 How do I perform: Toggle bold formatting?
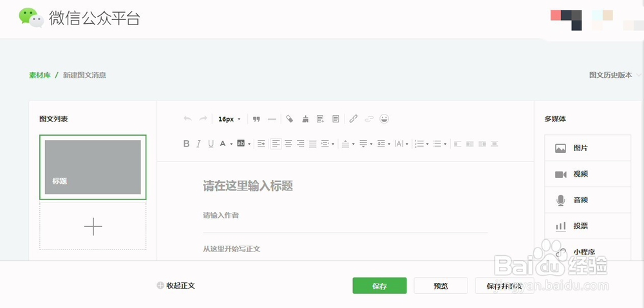click(187, 144)
